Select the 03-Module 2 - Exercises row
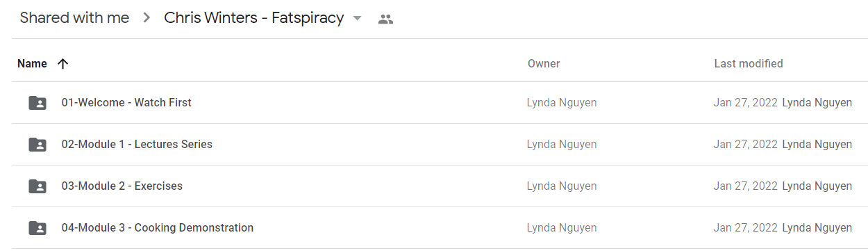 tap(440, 186)
